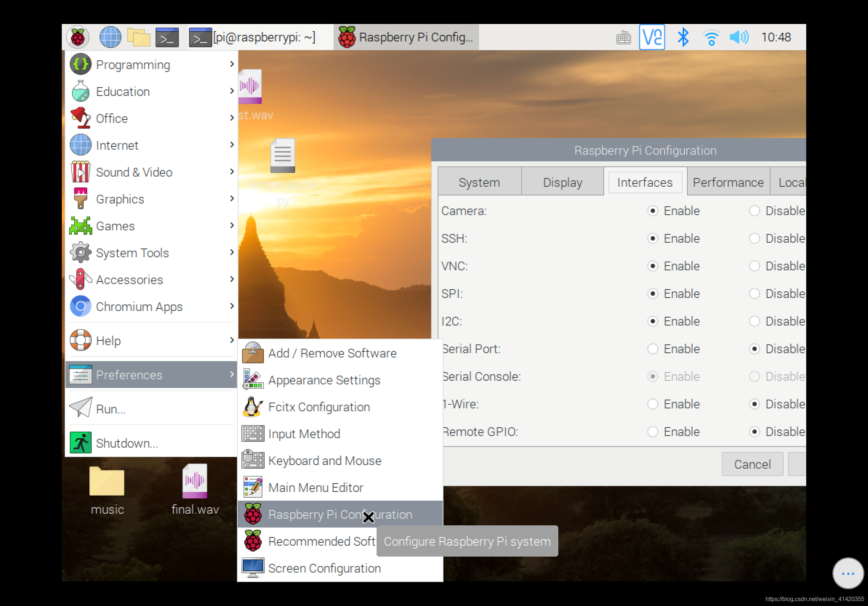Open the Office menu category
This screenshot has height=606, width=868.
click(x=151, y=118)
